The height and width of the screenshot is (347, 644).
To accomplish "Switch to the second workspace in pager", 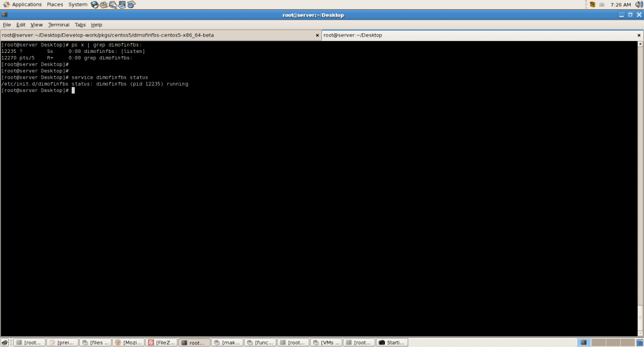I will click(598, 343).
